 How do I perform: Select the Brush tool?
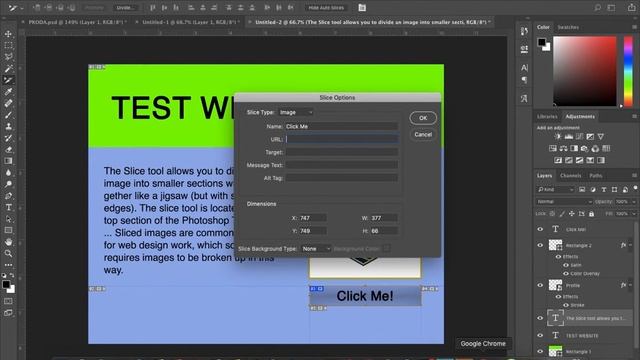[8, 115]
